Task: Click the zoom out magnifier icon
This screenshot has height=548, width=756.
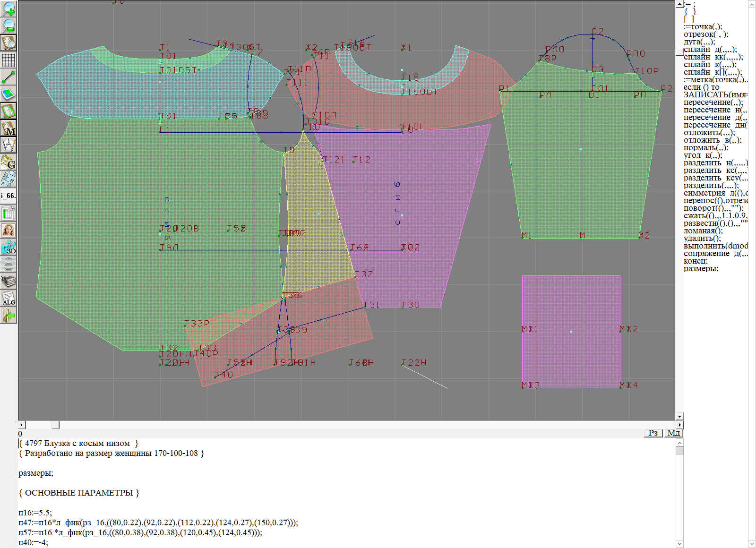Action: tap(9, 26)
